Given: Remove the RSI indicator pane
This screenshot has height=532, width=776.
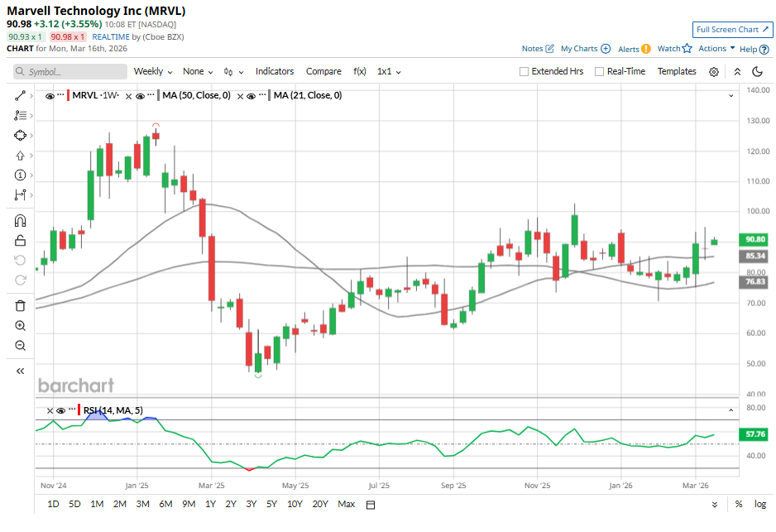Looking at the screenshot, I should [x=50, y=410].
